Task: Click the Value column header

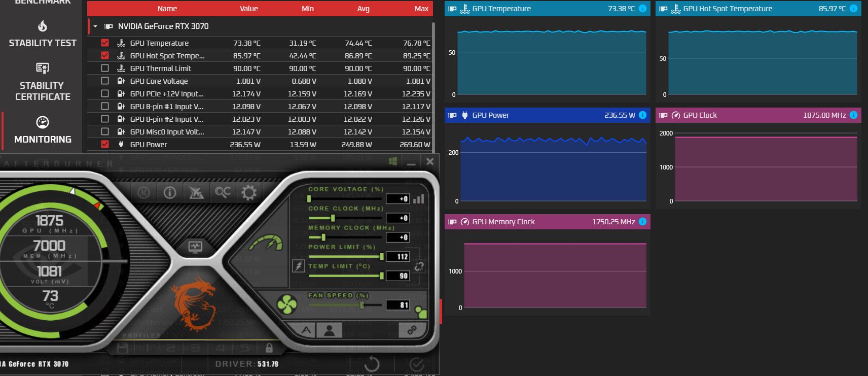Action: pos(249,9)
